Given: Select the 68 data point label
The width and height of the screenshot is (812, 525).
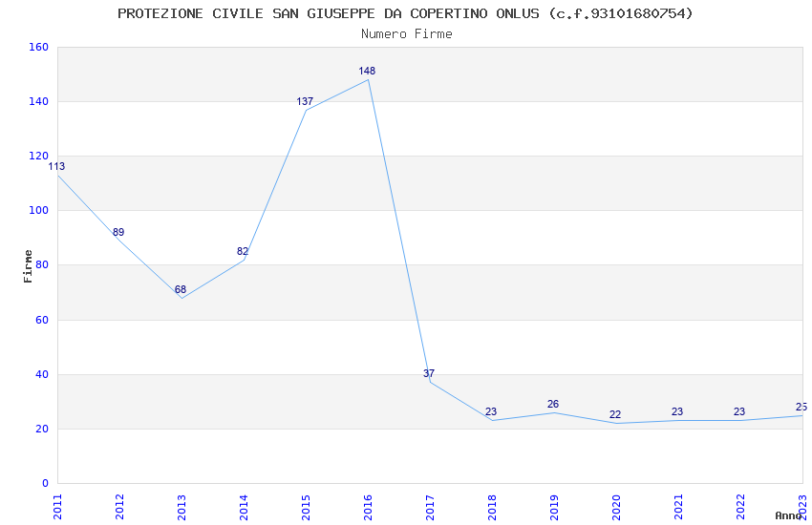Looking at the screenshot, I should click(x=181, y=289).
